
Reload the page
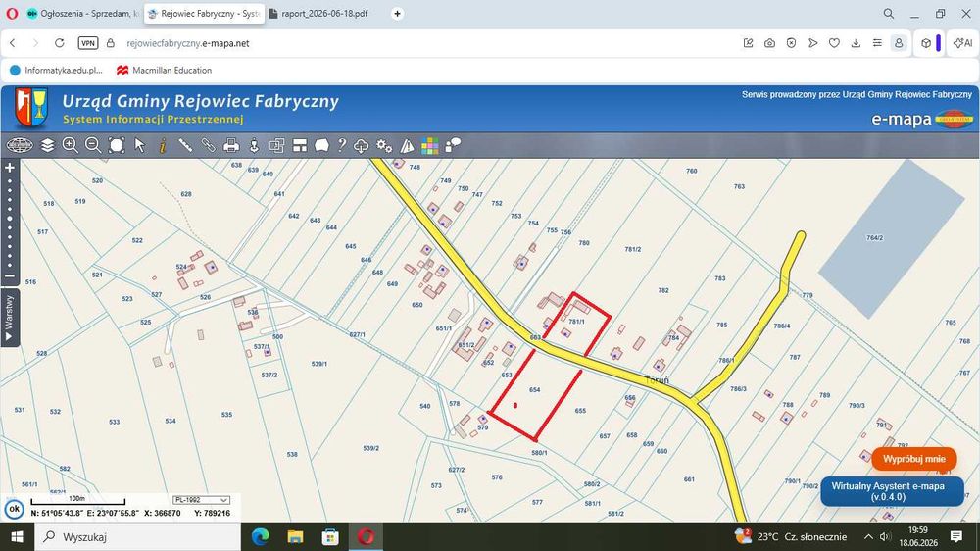click(60, 43)
